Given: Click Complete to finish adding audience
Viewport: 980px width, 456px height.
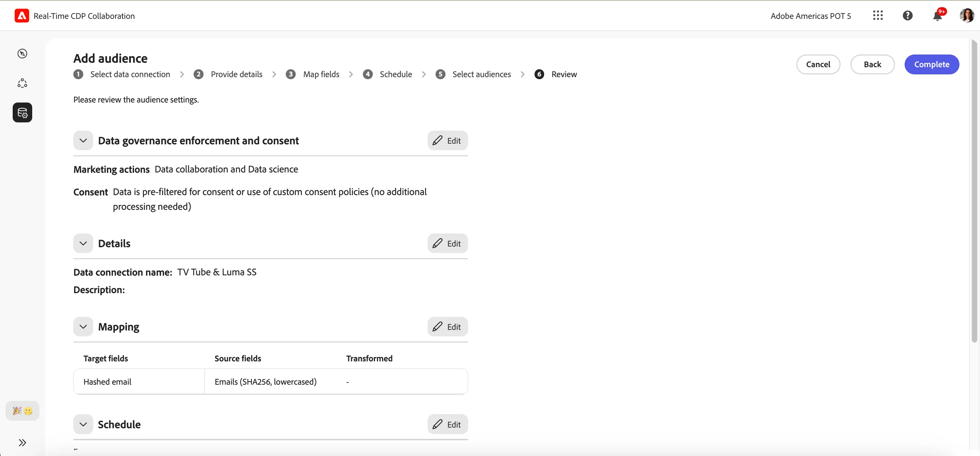Looking at the screenshot, I should (932, 64).
